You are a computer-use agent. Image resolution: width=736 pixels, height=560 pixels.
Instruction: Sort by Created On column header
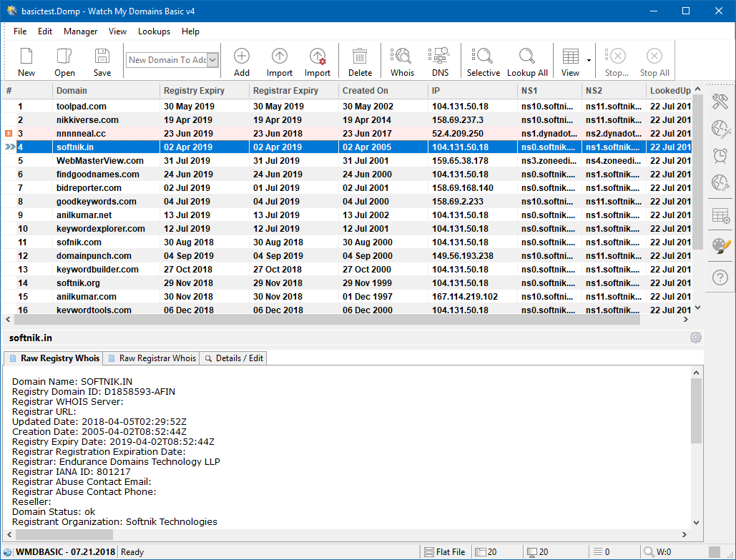point(383,91)
